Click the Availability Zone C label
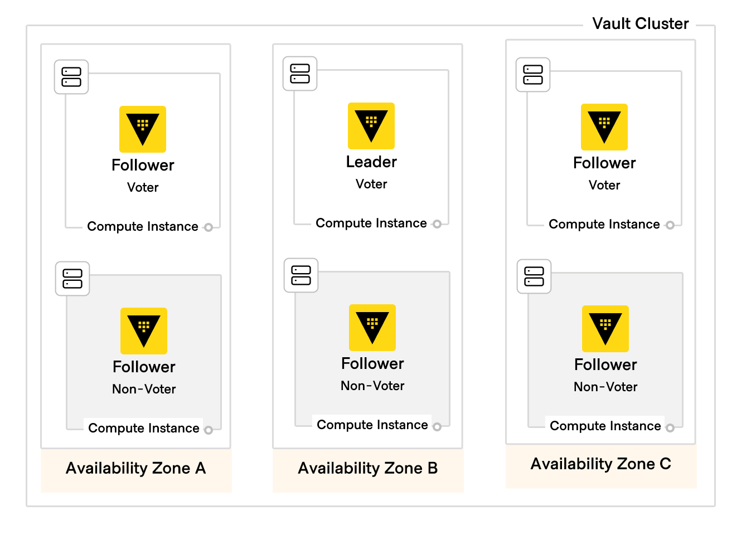Viewport: 756px width, 535px height. (601, 464)
